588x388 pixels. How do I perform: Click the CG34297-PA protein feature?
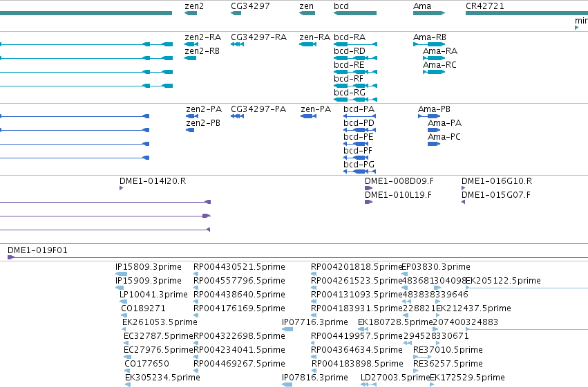click(238, 116)
